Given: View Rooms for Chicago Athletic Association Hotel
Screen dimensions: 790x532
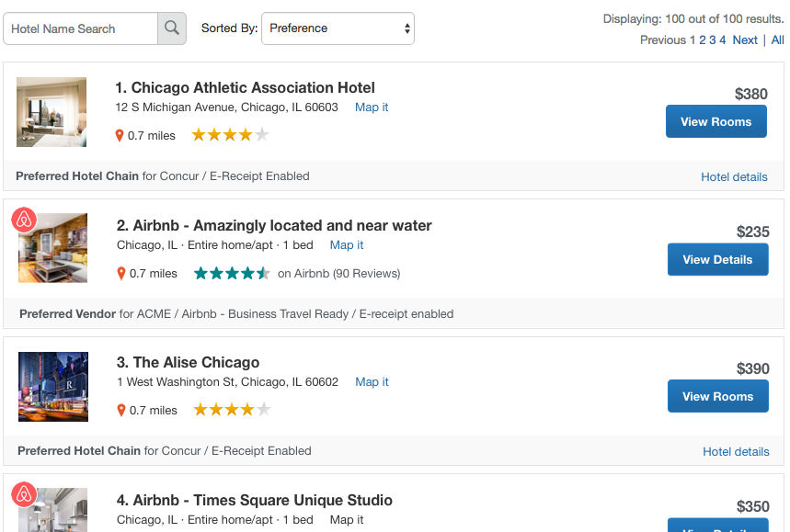Looking at the screenshot, I should [x=716, y=121].
